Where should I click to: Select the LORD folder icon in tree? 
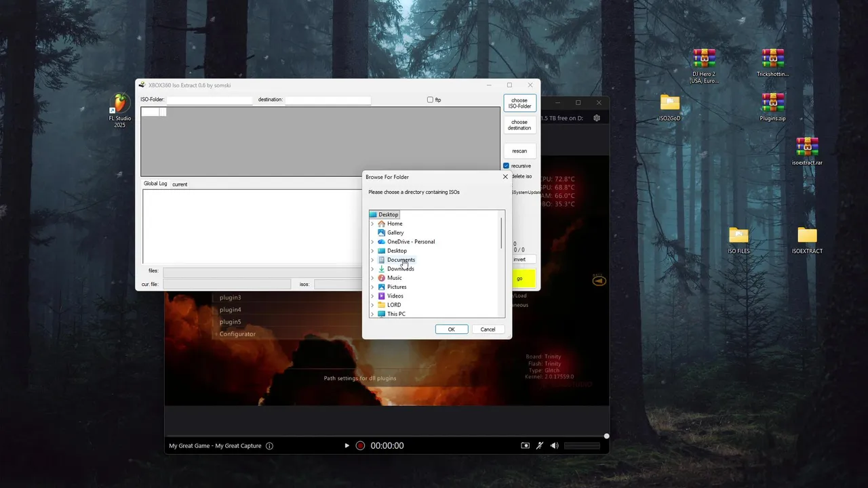(x=382, y=305)
